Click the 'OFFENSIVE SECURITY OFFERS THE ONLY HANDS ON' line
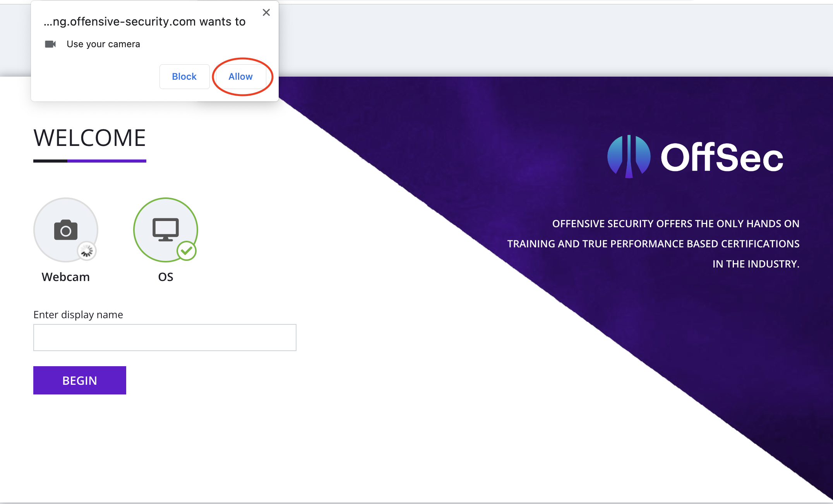Screen dimensions: 833x504 click(x=676, y=224)
